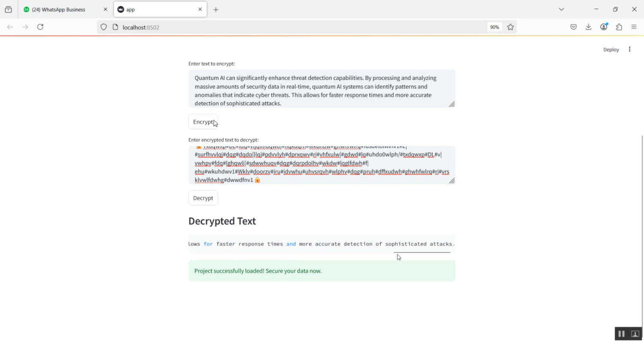Click the pause recording control
The height and width of the screenshot is (341, 644).
click(x=621, y=334)
